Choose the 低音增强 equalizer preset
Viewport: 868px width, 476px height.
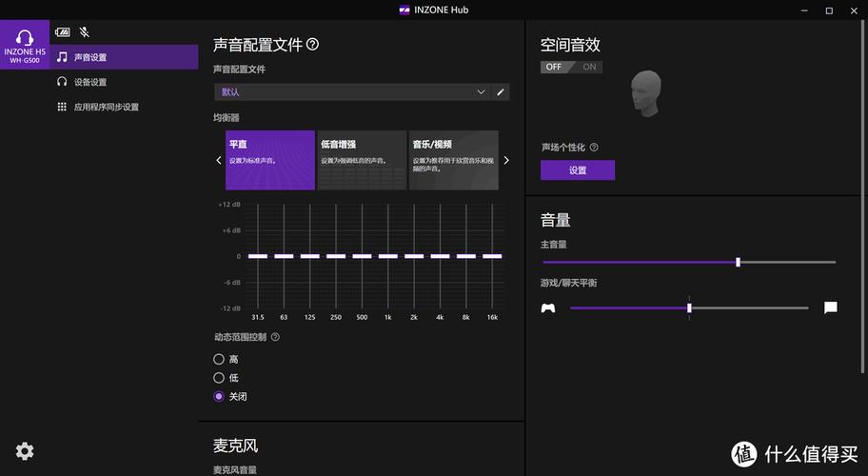pyautogui.click(x=362, y=160)
